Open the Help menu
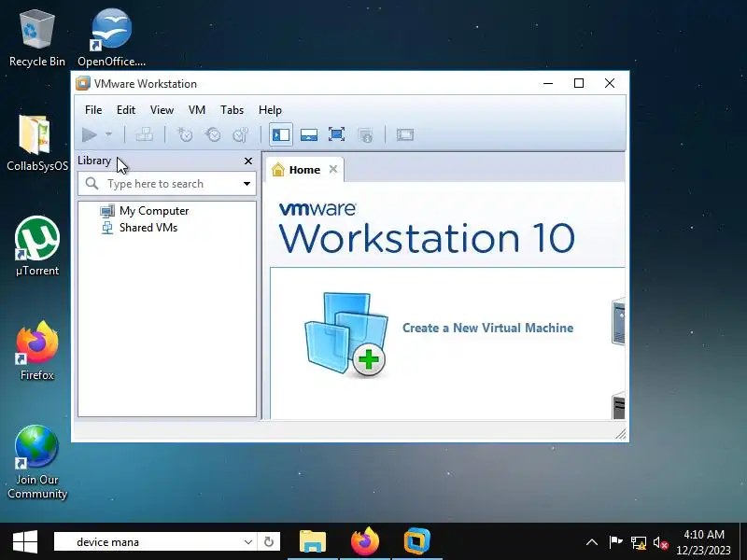The image size is (747, 560). 270,110
